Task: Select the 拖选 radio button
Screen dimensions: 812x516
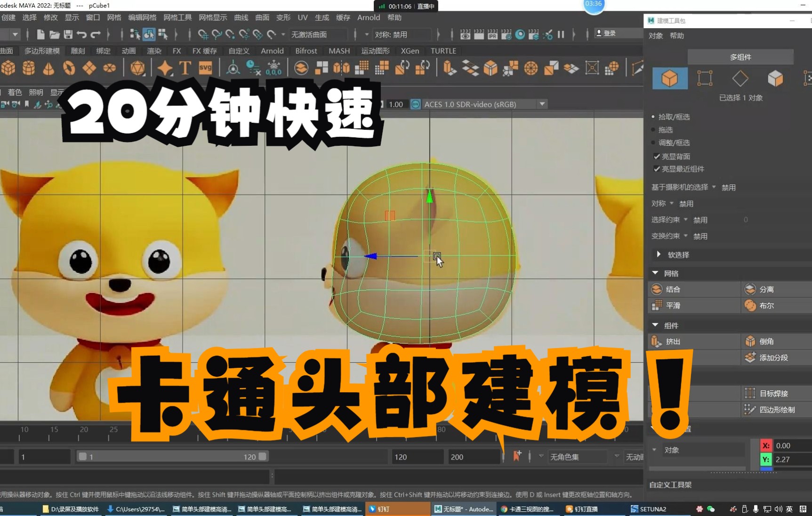Action: pos(653,130)
